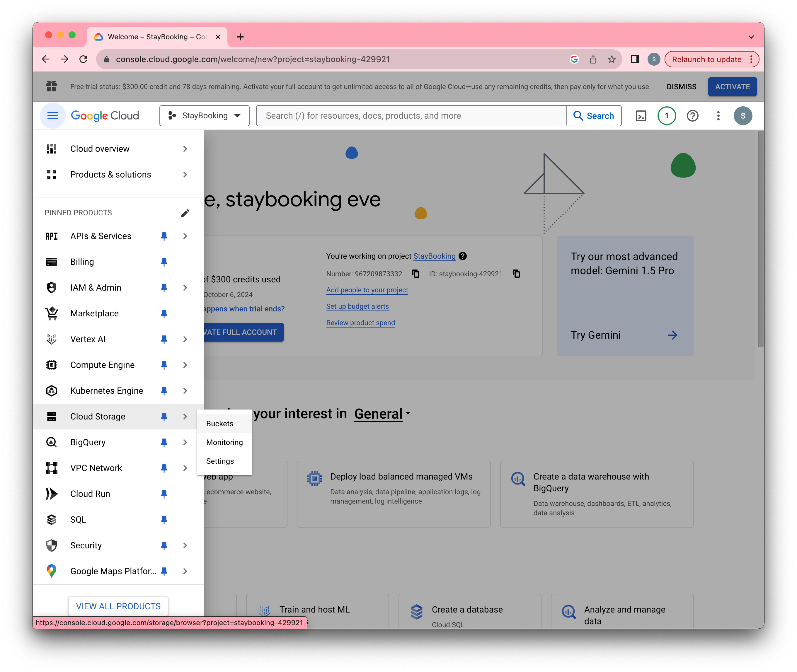797x672 pixels.
Task: Open the help question mark icon
Action: (x=692, y=116)
